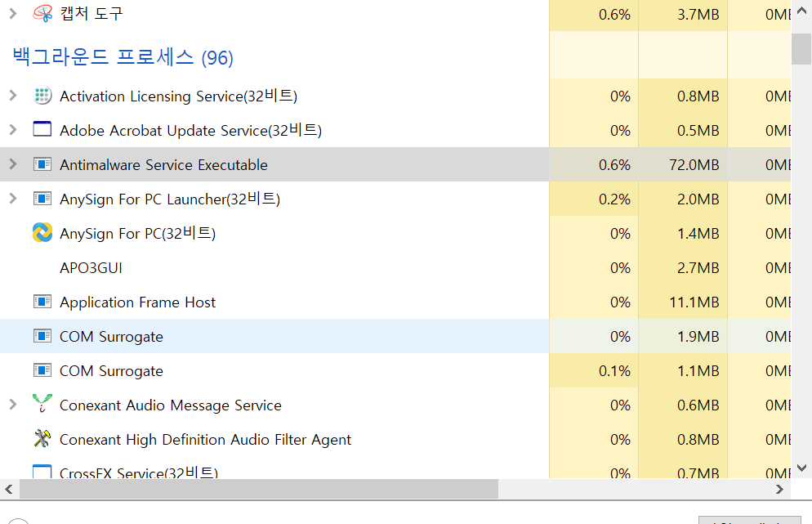Click the Activation Licensing Service icon

(x=42, y=96)
